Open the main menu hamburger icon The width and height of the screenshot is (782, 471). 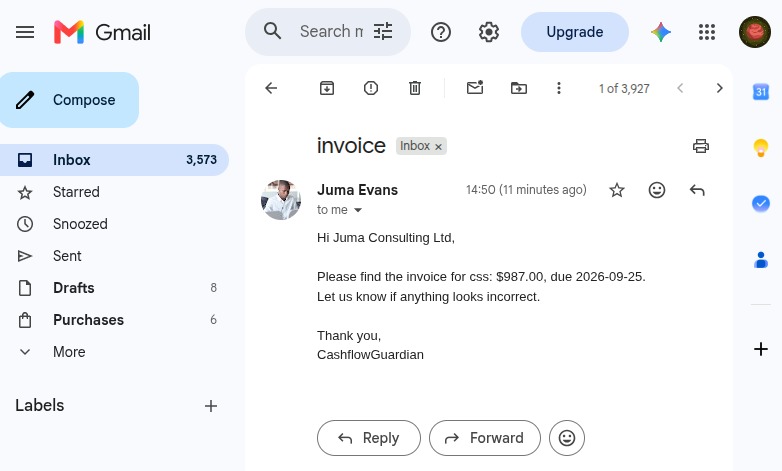[25, 32]
